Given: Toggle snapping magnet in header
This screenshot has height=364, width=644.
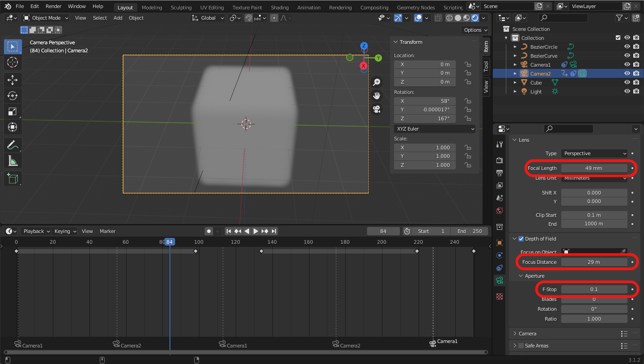Looking at the screenshot, I should (249, 18).
